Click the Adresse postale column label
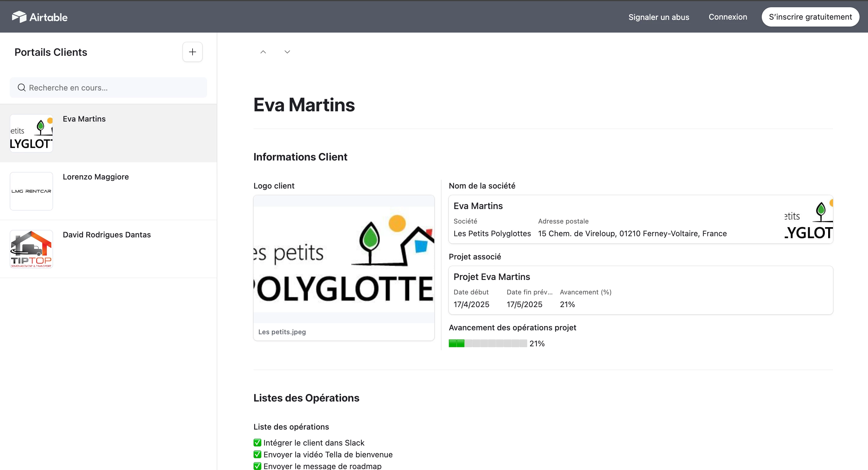868x470 pixels. tap(563, 221)
